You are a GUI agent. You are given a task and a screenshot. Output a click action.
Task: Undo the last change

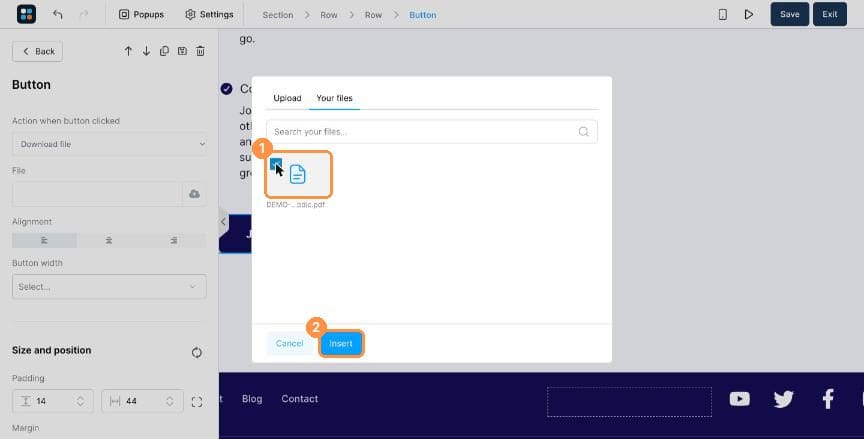click(x=58, y=14)
